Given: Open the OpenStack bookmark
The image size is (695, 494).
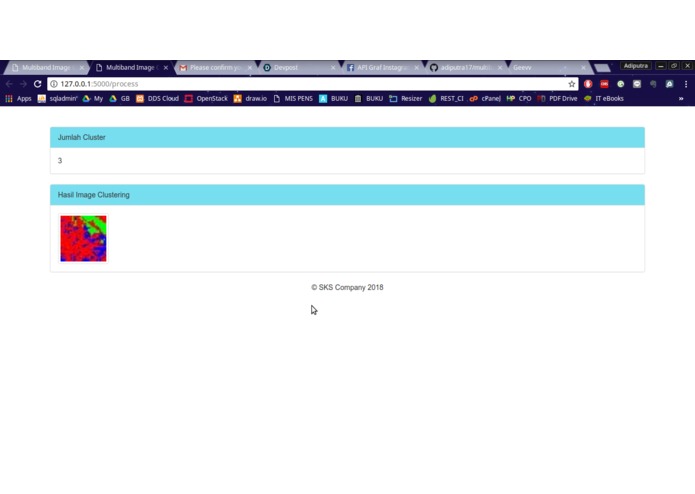Looking at the screenshot, I should pyautogui.click(x=206, y=98).
